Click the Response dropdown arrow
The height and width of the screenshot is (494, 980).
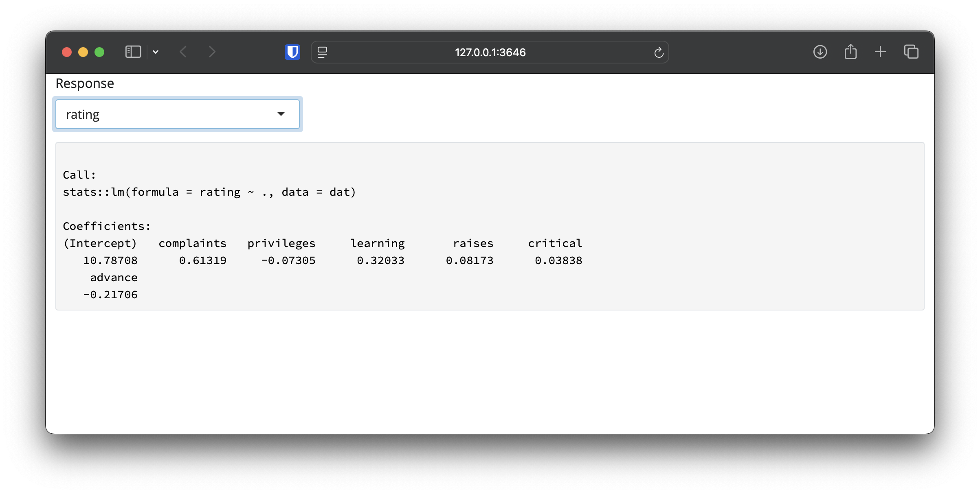point(281,114)
